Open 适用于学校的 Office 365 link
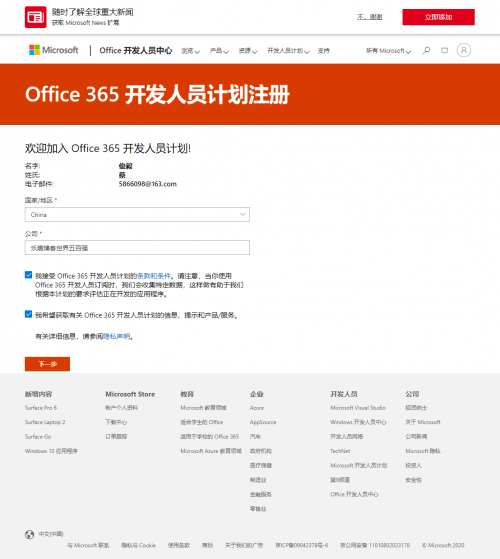 (210, 437)
